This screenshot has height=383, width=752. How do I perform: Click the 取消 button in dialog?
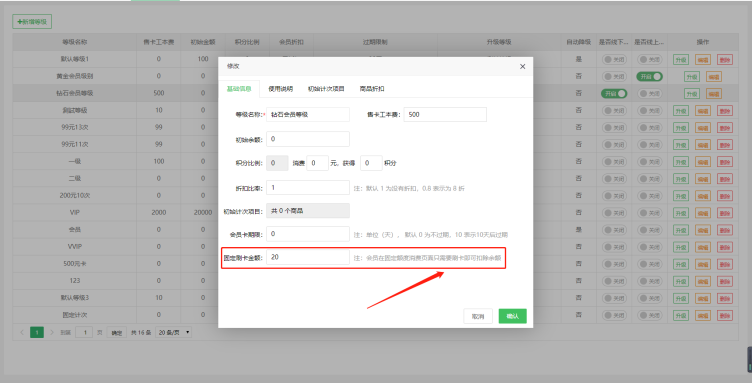click(x=478, y=316)
